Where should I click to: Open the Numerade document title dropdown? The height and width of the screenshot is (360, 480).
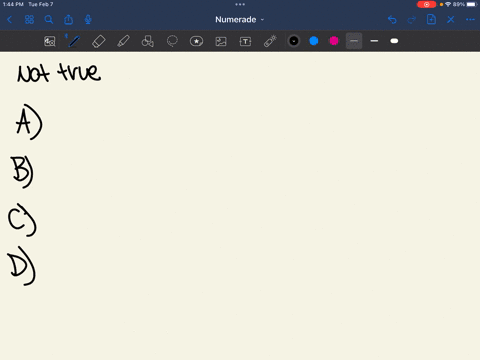click(240, 20)
